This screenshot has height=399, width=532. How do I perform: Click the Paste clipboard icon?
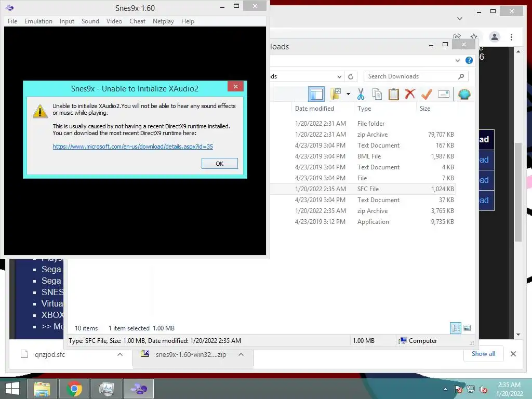tap(394, 94)
